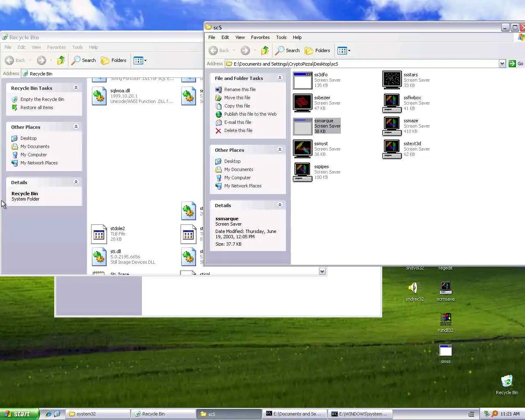The height and width of the screenshot is (420, 525).
Task: Click E-mail this file link
Action: 237,122
